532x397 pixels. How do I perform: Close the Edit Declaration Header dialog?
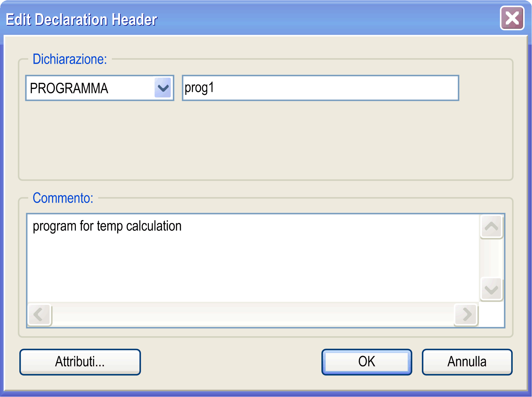[x=512, y=18]
